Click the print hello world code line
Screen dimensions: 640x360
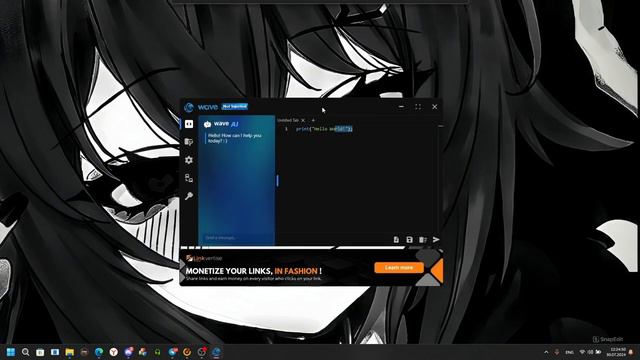324,129
